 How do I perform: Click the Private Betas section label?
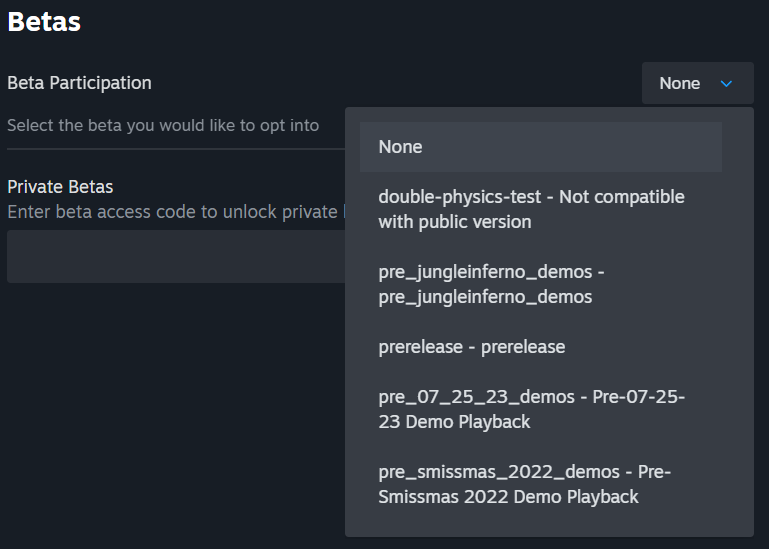(60, 187)
